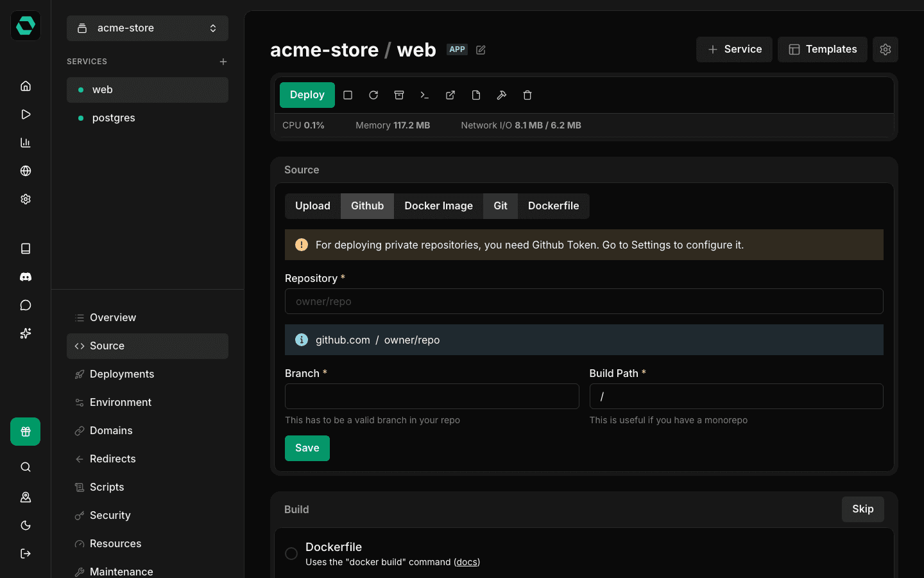Click the Skip button in Build section
Screen dimensions: 924x578
coord(863,509)
